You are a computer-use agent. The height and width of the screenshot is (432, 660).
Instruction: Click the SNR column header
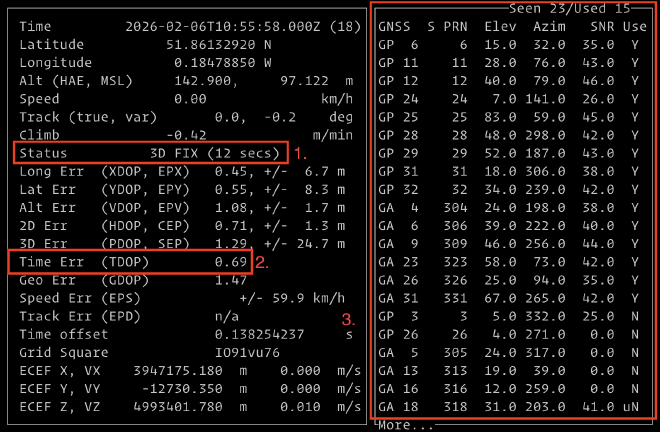click(598, 26)
